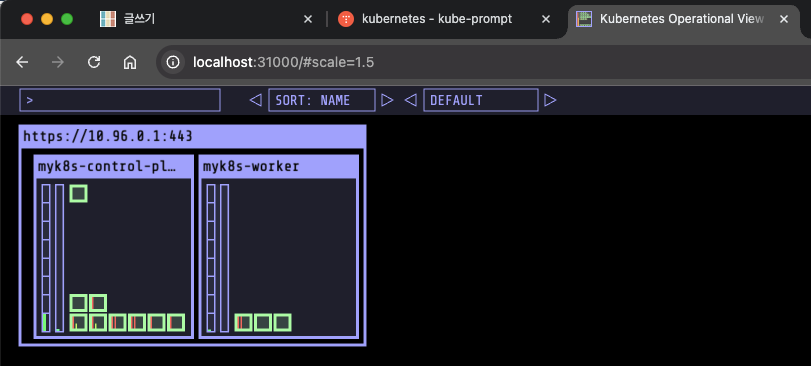Screen dimensions: 811x366
Task: Click the green macOS fullscreen button
Action: [x=67, y=19]
